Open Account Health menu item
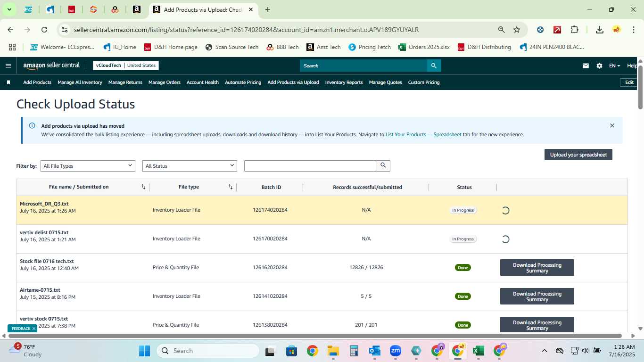 203,82
